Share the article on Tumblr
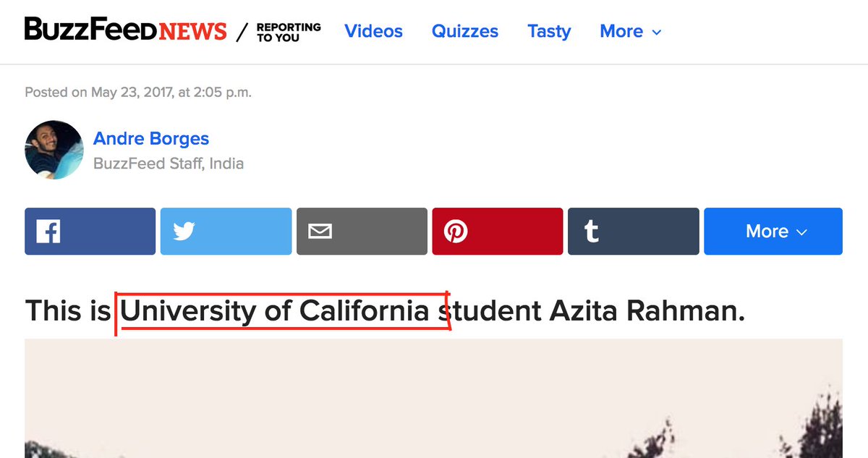 point(634,232)
